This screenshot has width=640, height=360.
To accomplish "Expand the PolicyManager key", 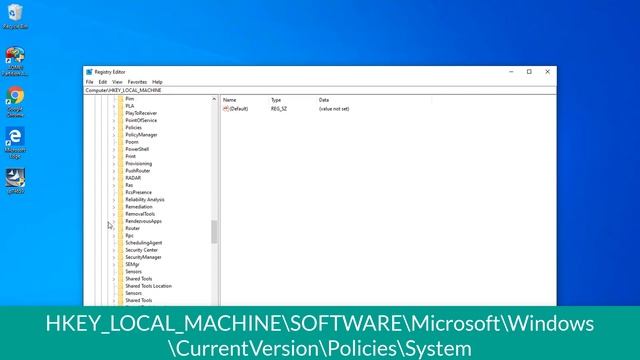I will [x=114, y=135].
